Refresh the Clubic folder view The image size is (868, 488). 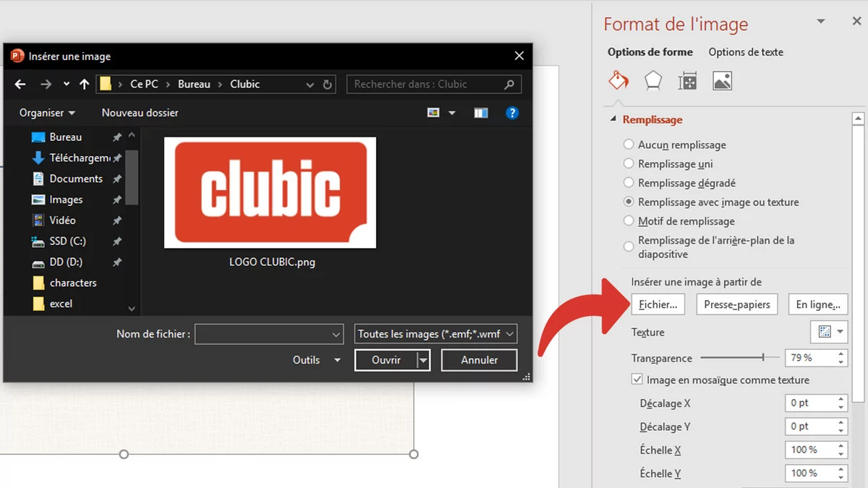tap(327, 85)
